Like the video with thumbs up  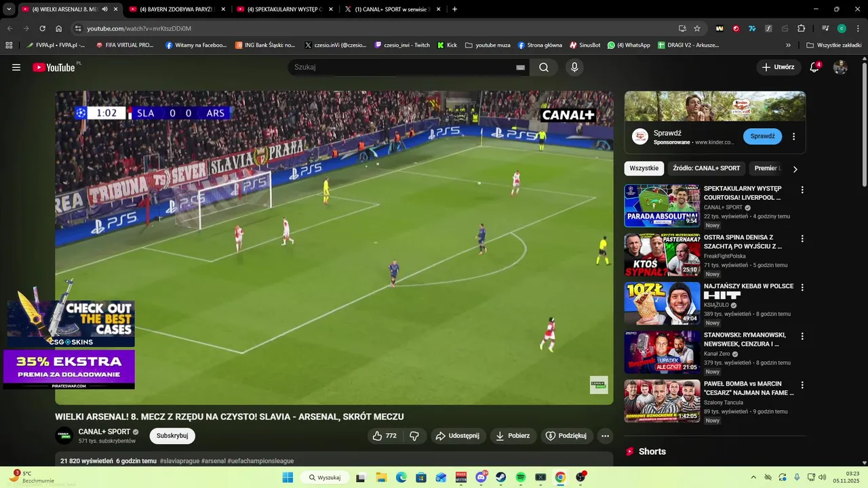coord(384,436)
